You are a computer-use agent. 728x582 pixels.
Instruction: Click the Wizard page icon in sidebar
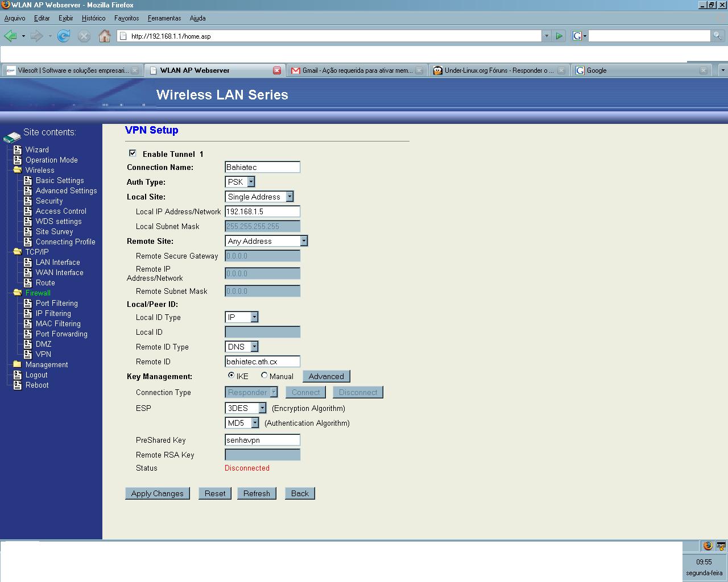click(18, 149)
